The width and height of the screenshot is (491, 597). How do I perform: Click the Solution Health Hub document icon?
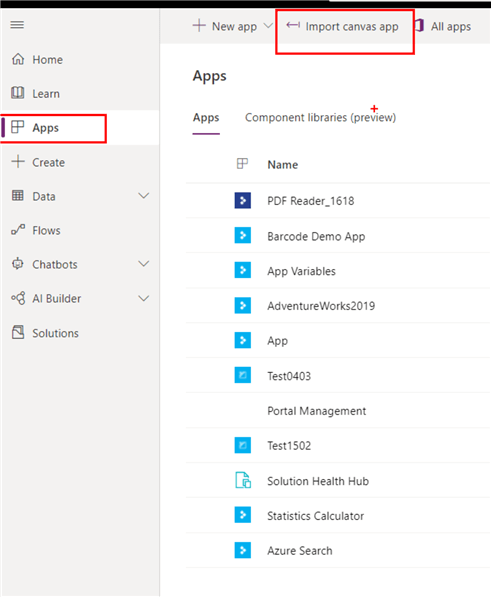click(x=243, y=480)
